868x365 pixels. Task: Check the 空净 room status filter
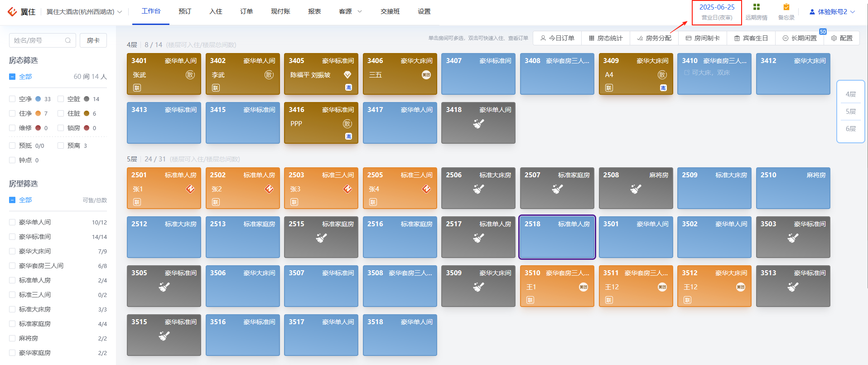click(12, 99)
